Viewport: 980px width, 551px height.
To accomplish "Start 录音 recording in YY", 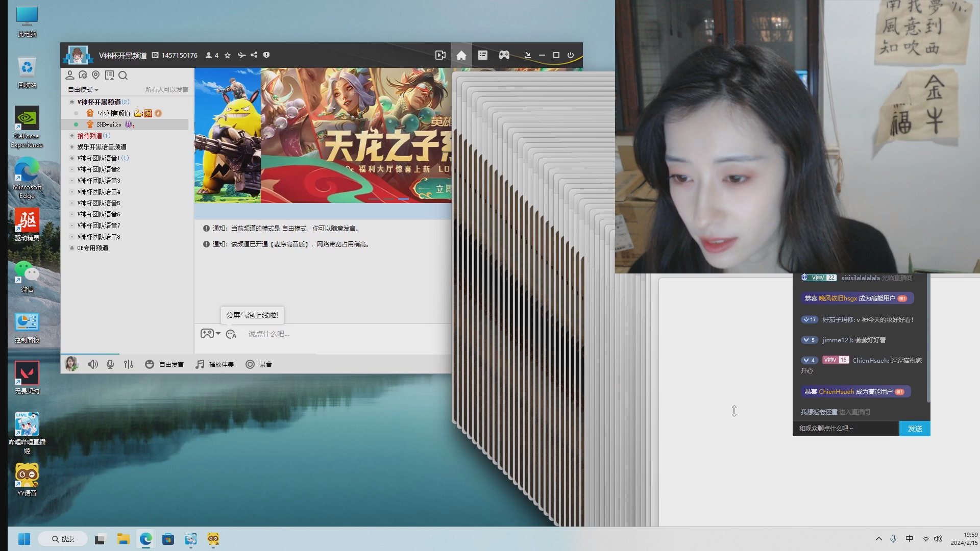I will (x=259, y=364).
